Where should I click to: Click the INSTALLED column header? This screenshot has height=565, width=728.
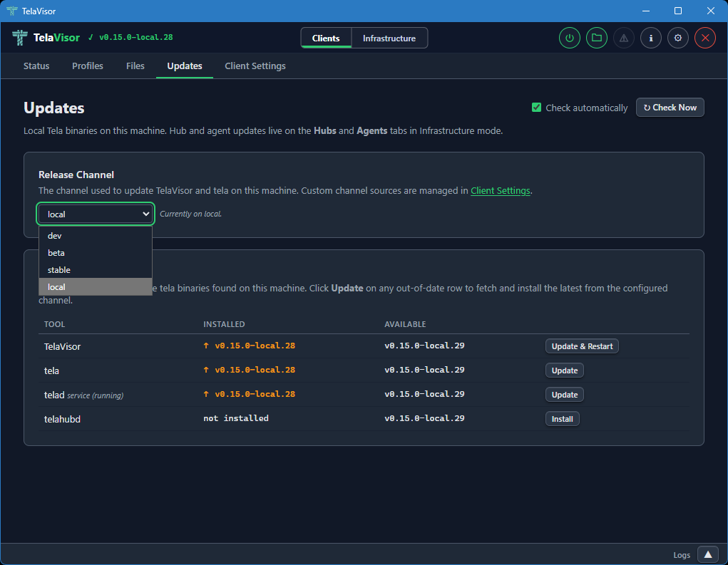[x=224, y=324]
